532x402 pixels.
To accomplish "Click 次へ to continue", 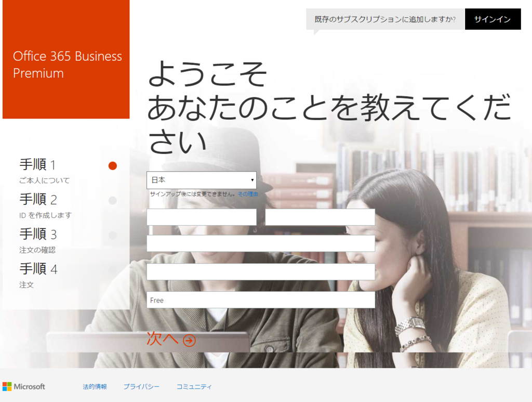I will click(x=171, y=339).
